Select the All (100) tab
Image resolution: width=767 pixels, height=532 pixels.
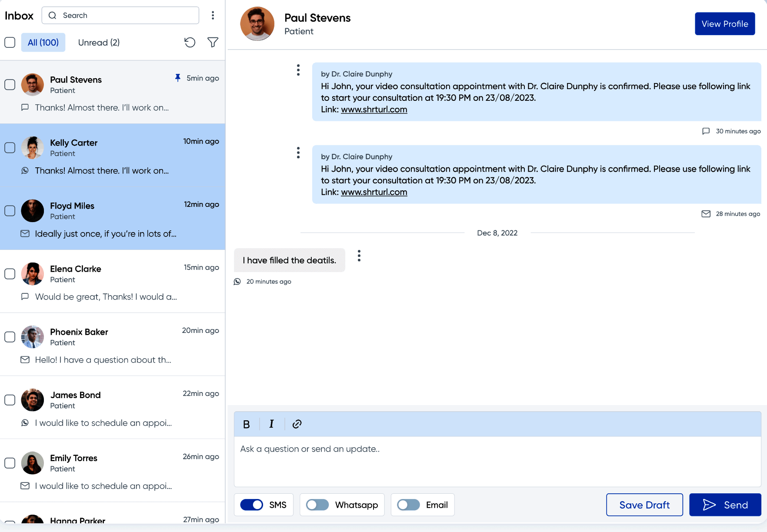[x=43, y=42]
